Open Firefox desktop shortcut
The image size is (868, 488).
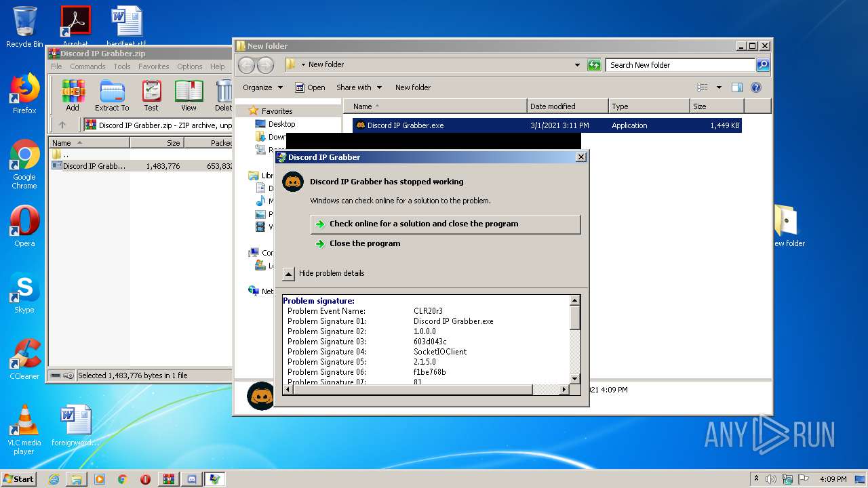click(x=24, y=94)
